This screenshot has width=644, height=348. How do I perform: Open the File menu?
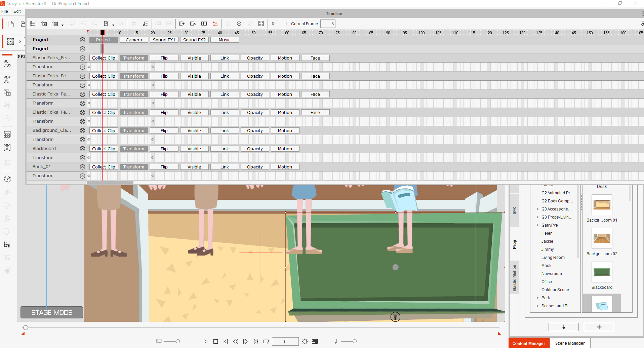(x=5, y=11)
